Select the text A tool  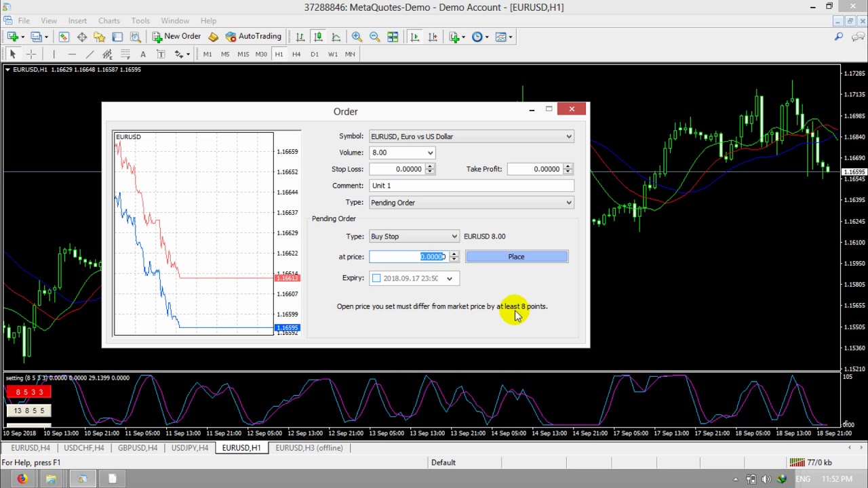click(142, 54)
